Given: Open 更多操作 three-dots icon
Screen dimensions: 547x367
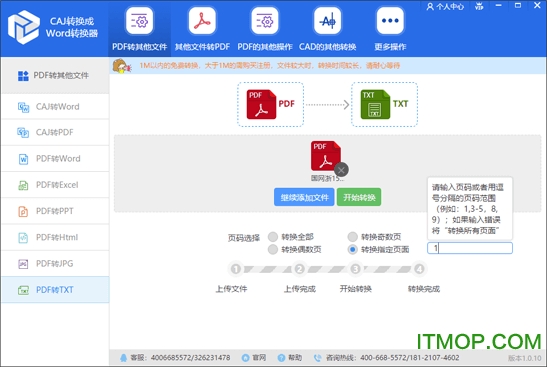Looking at the screenshot, I should click(x=390, y=21).
